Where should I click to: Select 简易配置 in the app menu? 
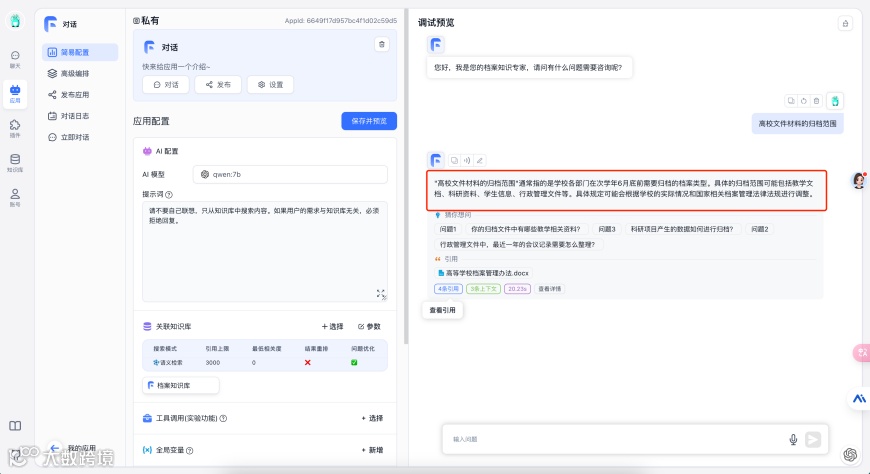point(80,52)
